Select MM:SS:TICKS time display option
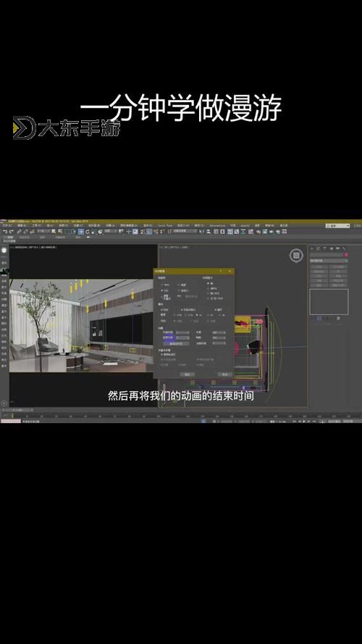362x644 pixels. tap(208, 298)
